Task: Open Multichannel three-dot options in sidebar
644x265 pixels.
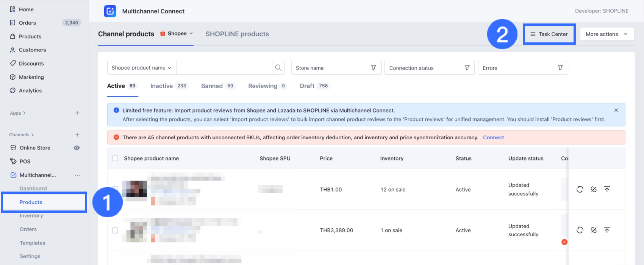Action: click(77, 175)
